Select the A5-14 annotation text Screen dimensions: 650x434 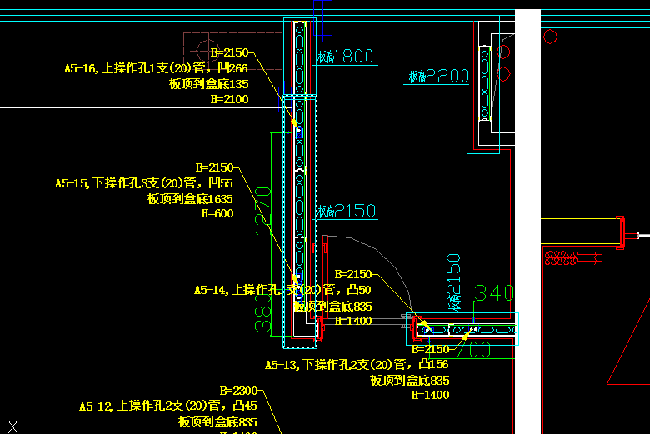coord(283,290)
